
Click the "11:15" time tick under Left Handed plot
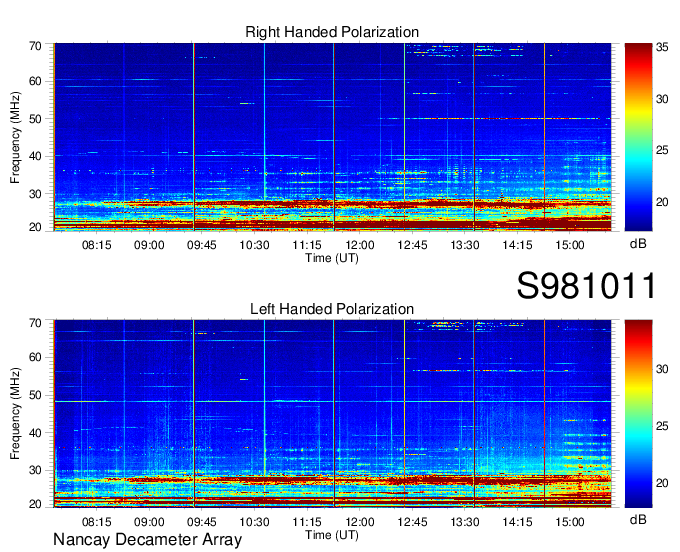pos(307,522)
